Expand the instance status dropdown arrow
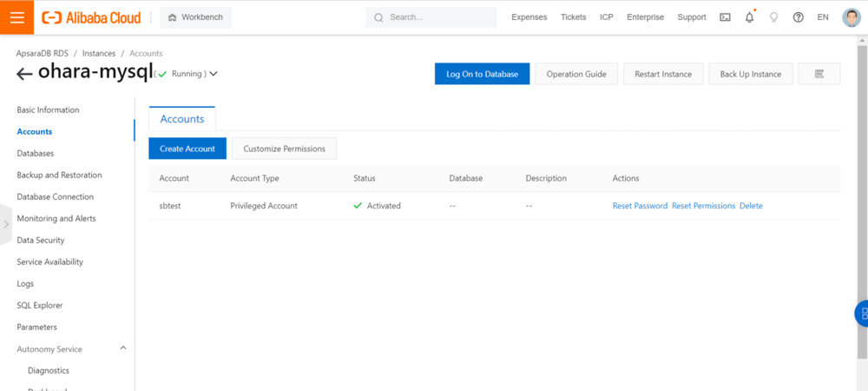The image size is (868, 391). (x=214, y=74)
